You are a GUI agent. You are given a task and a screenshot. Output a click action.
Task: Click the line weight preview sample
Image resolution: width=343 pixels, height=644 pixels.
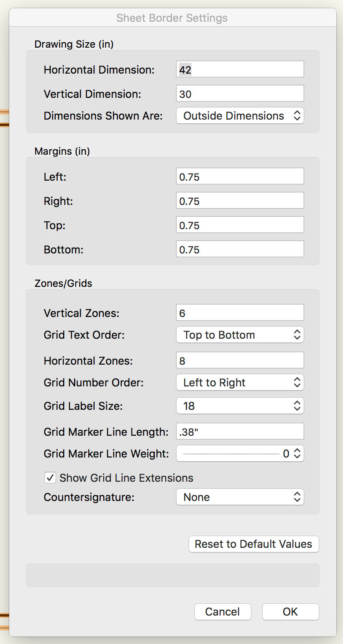[x=231, y=454]
